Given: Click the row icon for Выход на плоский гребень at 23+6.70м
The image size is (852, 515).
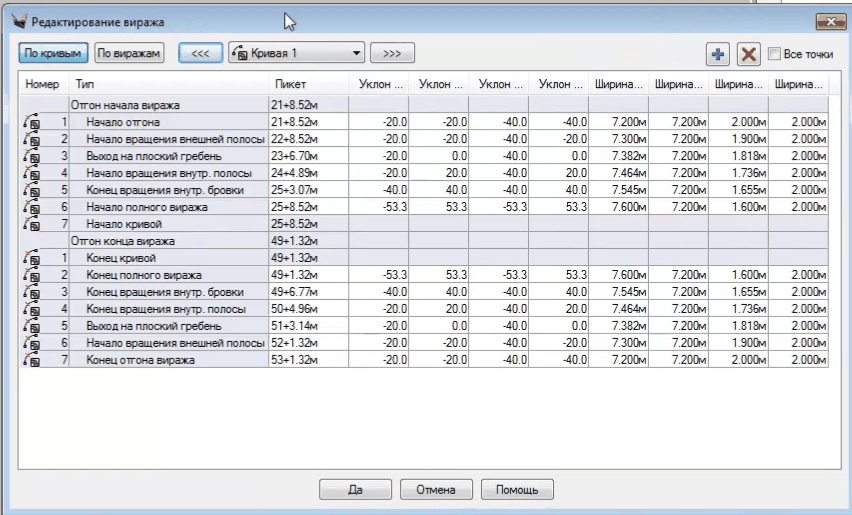Looking at the screenshot, I should pos(32,156).
